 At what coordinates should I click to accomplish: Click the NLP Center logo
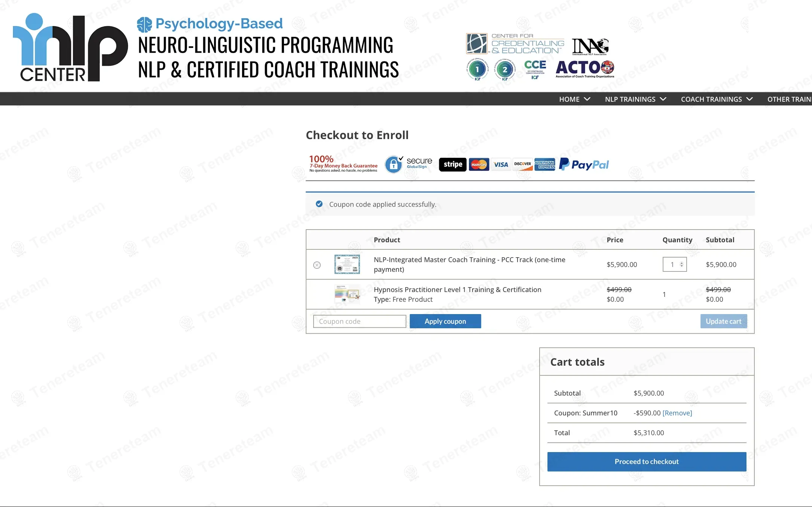70,47
